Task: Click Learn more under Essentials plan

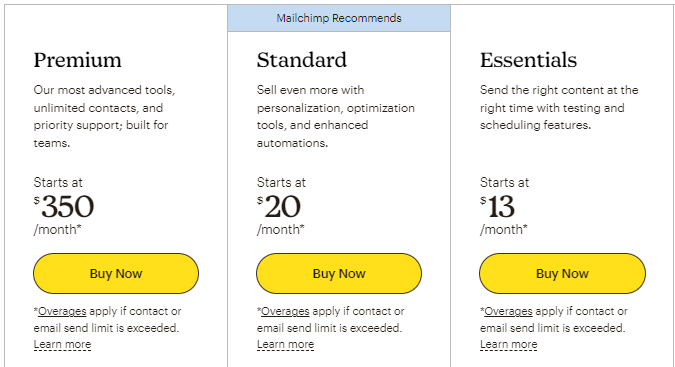Action: (509, 345)
